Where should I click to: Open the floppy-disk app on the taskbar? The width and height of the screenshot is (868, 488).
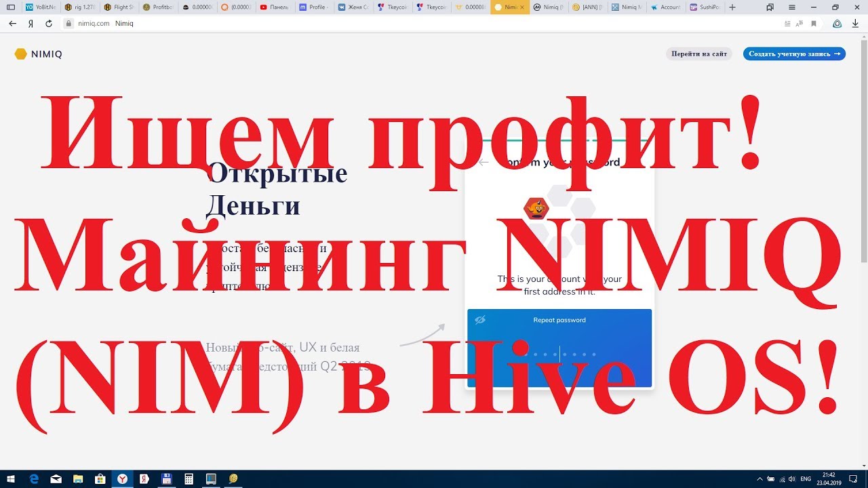pyautogui.click(x=166, y=479)
